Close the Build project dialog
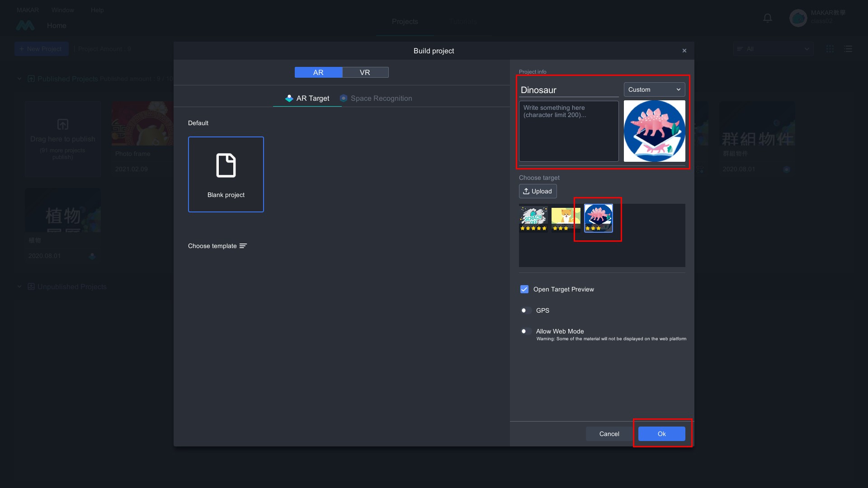The height and width of the screenshot is (488, 868). 684,51
